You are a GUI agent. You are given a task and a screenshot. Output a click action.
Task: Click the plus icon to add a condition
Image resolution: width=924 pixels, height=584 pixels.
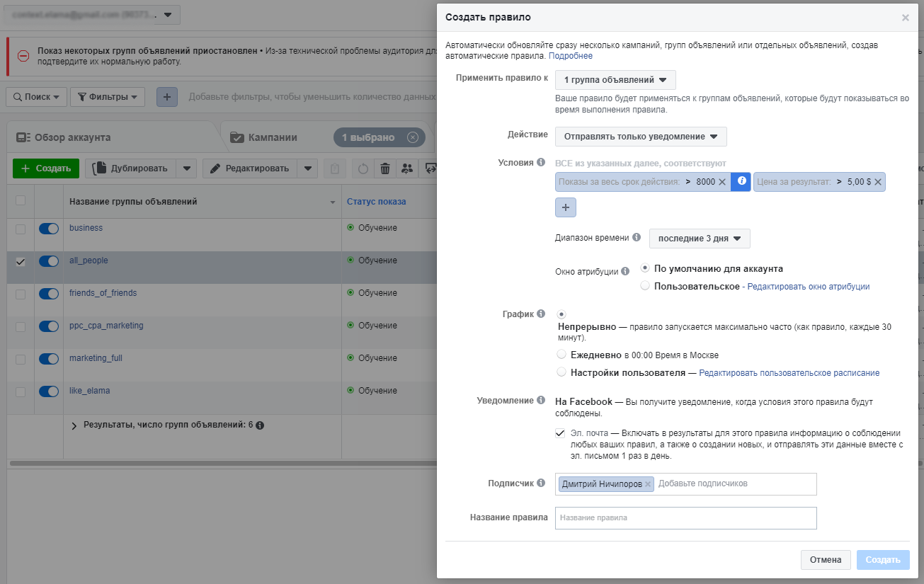pyautogui.click(x=566, y=207)
